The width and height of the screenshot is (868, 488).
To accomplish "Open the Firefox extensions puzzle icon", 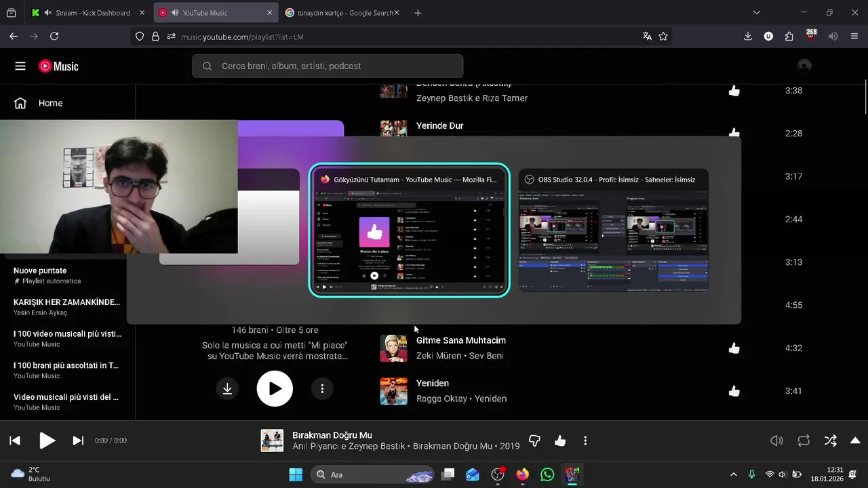I will (x=789, y=37).
